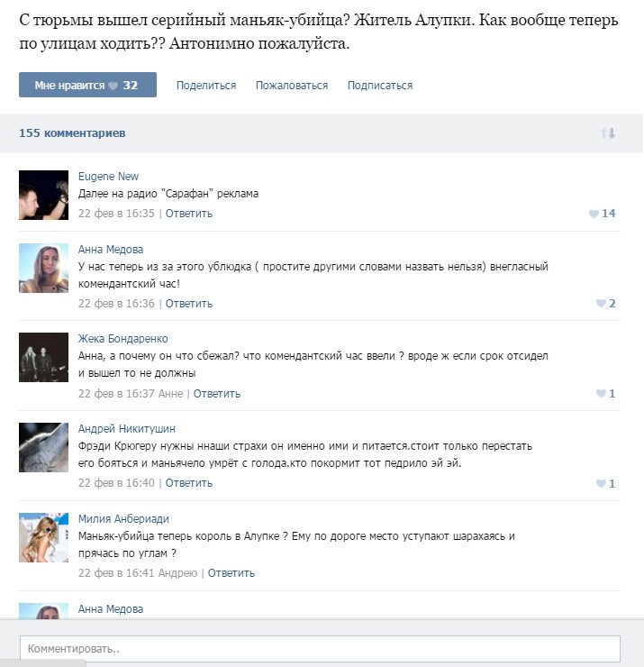Open the Поделиться share link
644x667 pixels.
[206, 86]
